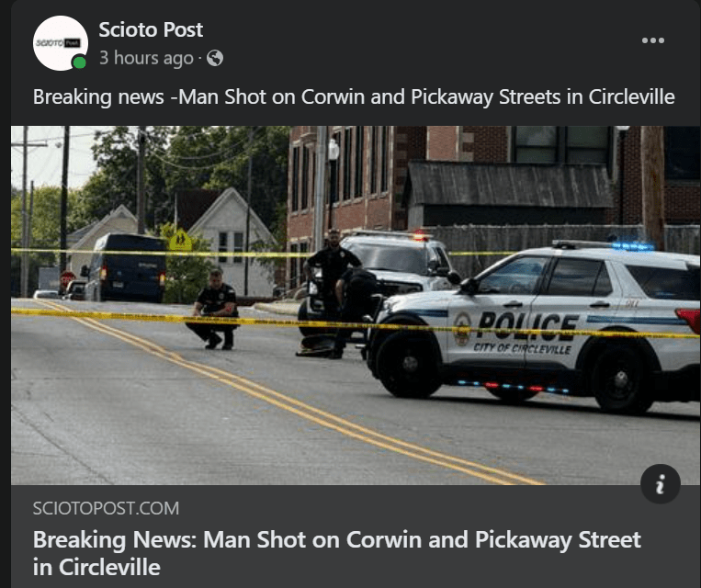Click the globe public audience icon
Screen dimensions: 701x588
[x=215, y=58]
